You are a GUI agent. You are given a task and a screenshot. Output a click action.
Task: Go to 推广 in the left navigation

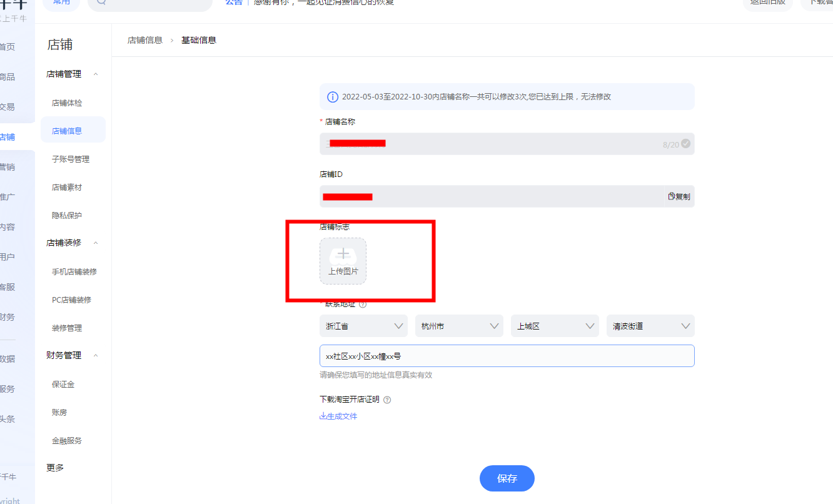tap(8, 197)
